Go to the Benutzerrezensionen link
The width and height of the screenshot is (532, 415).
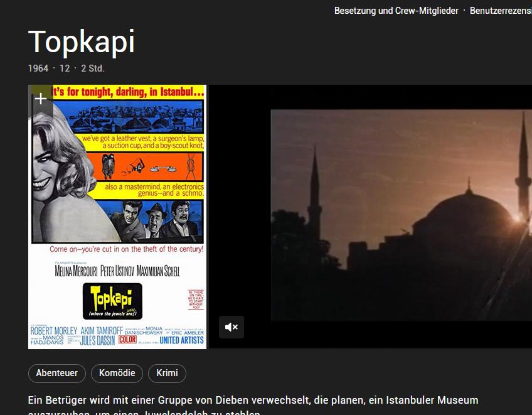click(500, 11)
